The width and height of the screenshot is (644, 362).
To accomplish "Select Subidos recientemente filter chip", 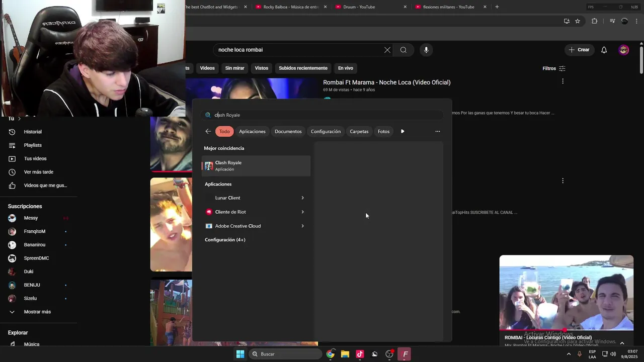I will (x=303, y=68).
